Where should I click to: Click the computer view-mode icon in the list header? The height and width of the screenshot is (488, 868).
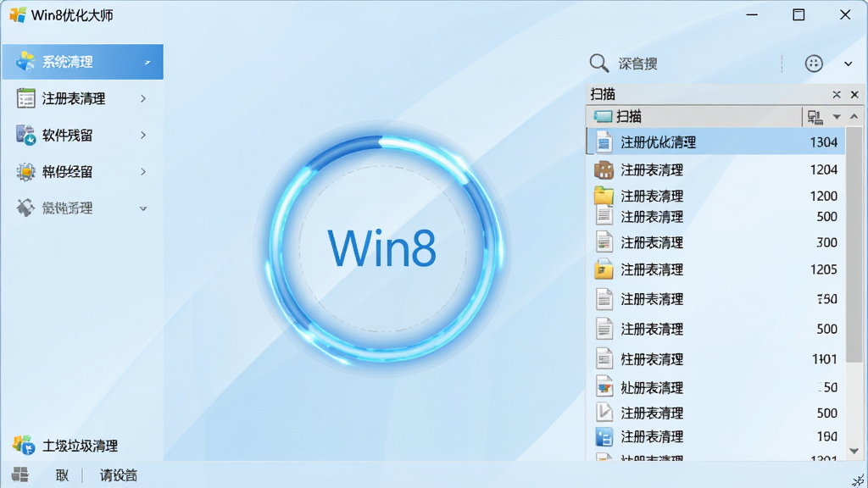(815, 117)
